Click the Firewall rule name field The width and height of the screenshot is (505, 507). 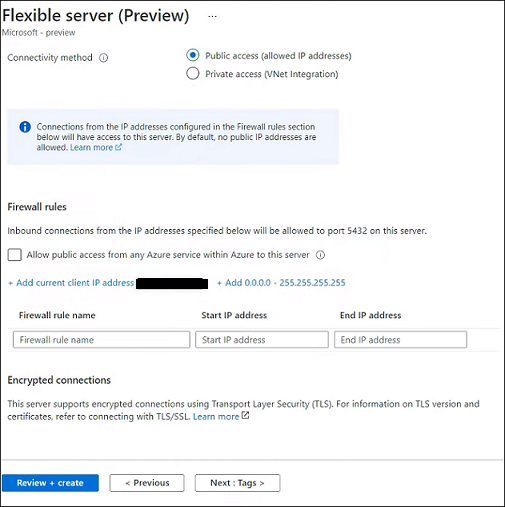(102, 340)
